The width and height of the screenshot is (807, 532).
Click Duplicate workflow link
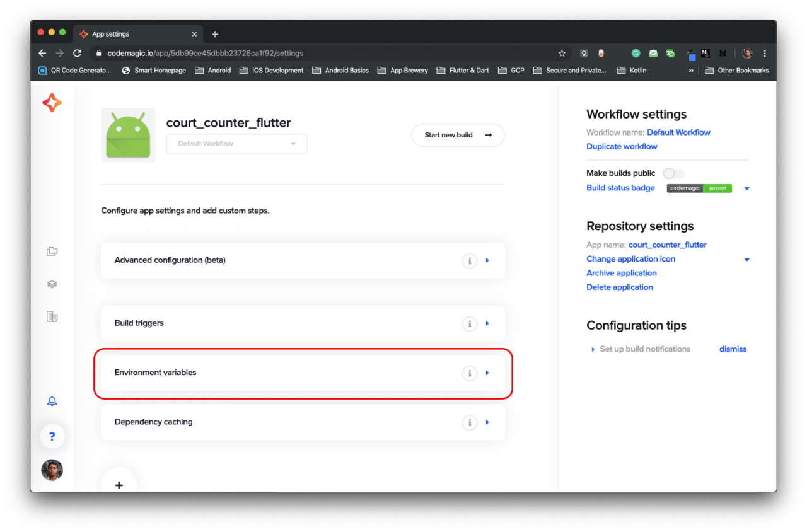click(622, 146)
